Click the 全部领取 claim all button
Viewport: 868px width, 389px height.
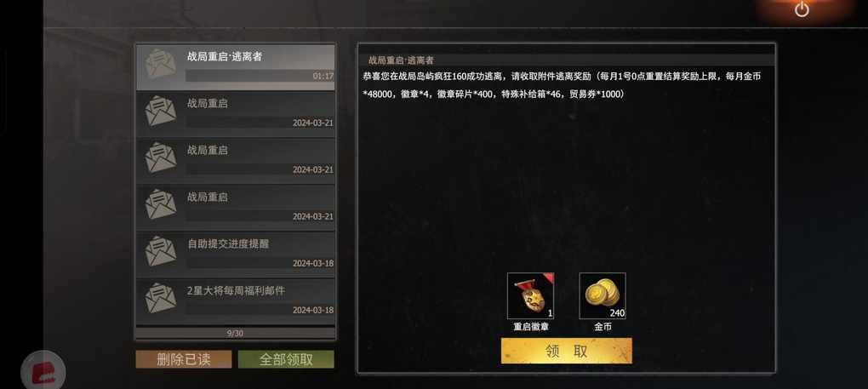[x=286, y=359]
